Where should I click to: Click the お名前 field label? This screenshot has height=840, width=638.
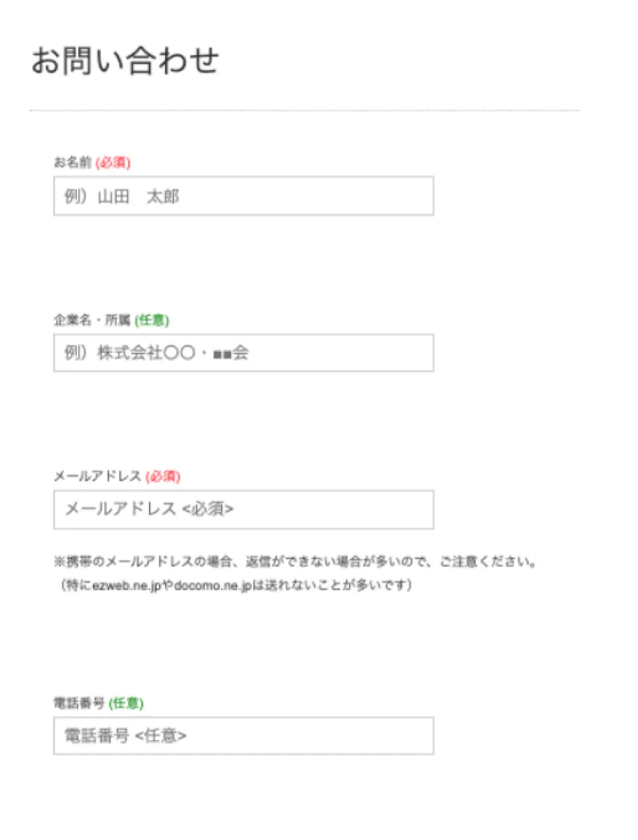tap(73, 163)
